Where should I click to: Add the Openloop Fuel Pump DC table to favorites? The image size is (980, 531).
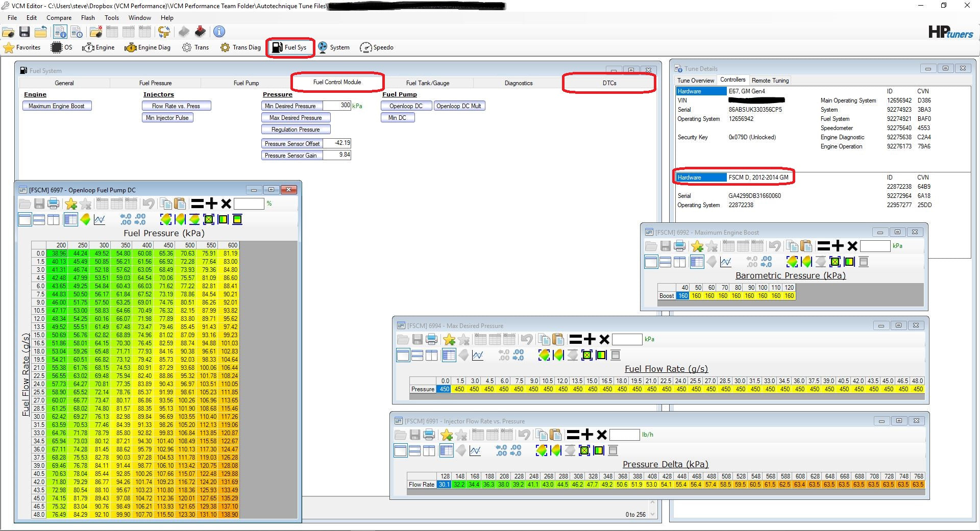click(x=71, y=204)
